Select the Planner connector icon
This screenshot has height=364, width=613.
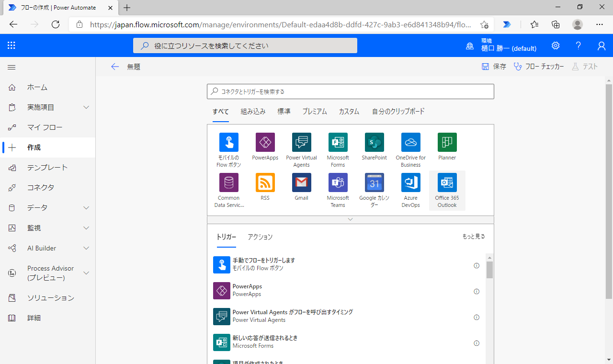coord(447,142)
